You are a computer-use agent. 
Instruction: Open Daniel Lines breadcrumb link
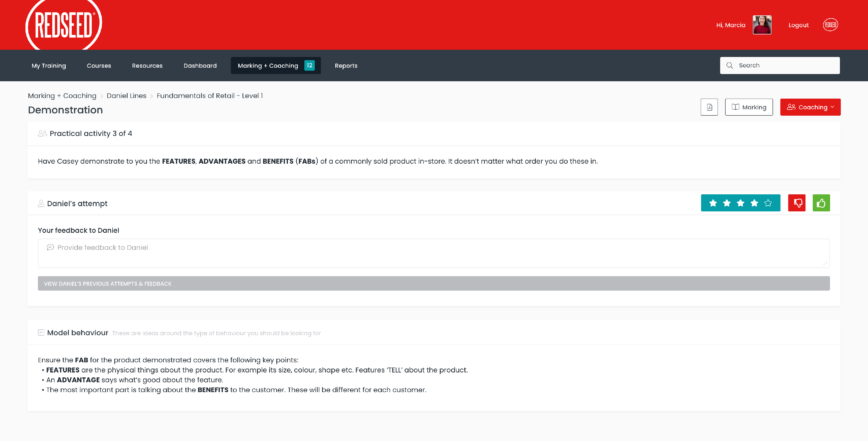(x=126, y=96)
